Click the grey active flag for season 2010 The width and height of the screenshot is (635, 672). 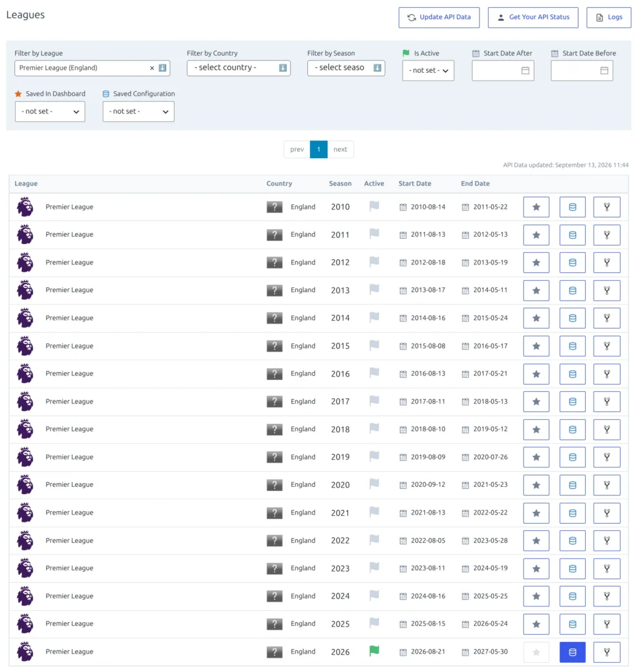click(x=374, y=206)
